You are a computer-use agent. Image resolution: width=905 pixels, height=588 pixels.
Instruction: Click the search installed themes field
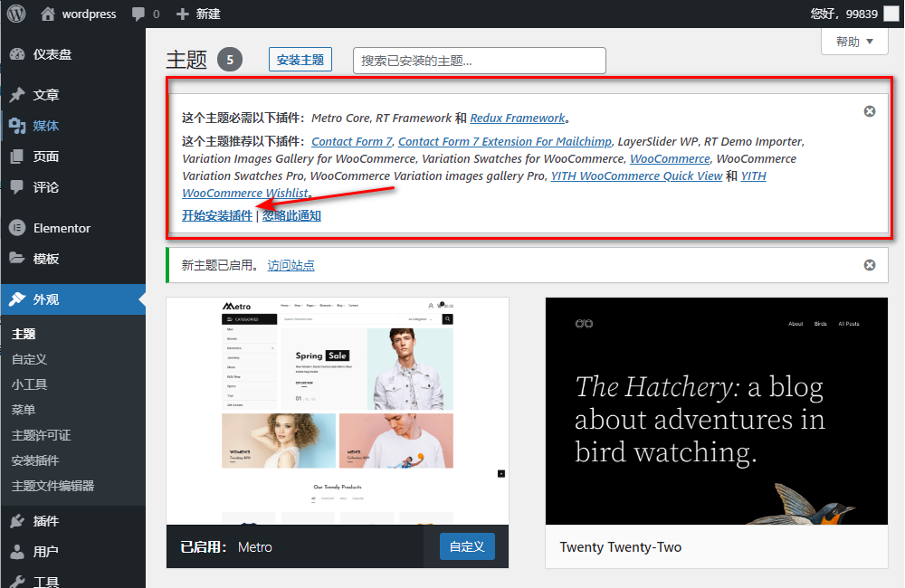[479, 61]
